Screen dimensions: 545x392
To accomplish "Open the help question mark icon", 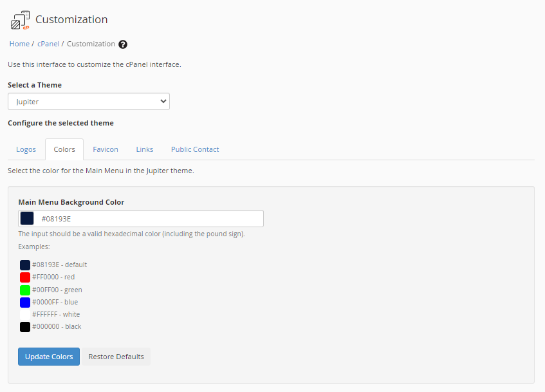I will coord(123,44).
